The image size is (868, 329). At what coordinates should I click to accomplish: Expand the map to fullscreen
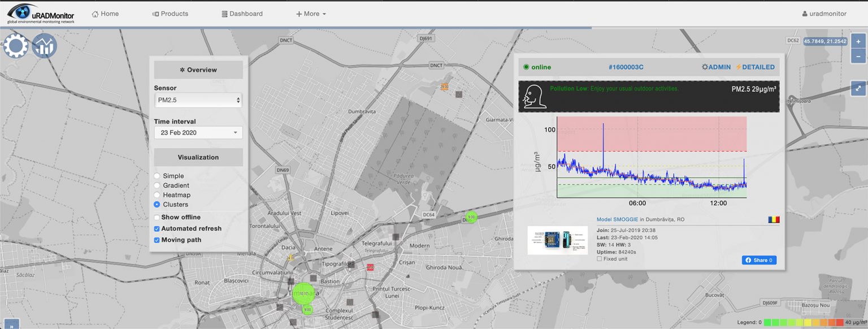point(858,89)
